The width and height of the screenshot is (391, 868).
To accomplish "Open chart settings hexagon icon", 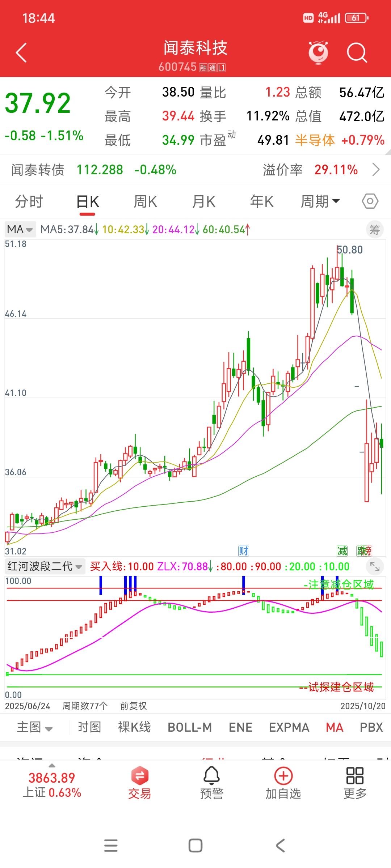I will click(370, 201).
